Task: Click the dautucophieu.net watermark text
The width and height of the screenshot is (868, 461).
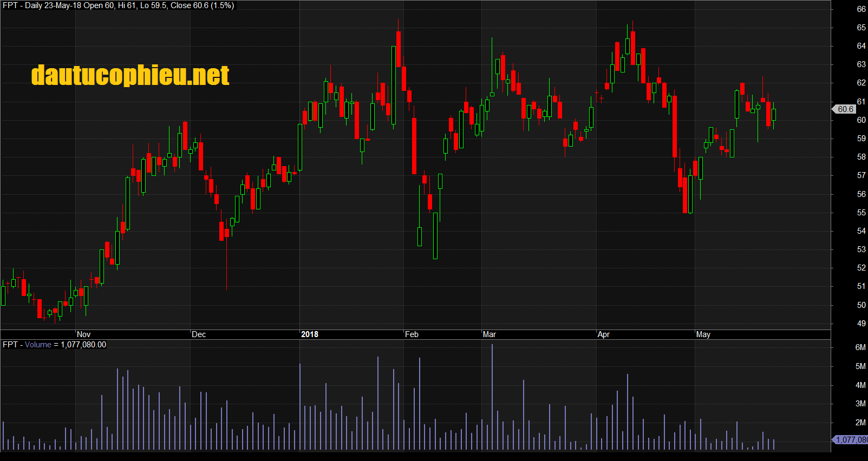Action: [130, 75]
